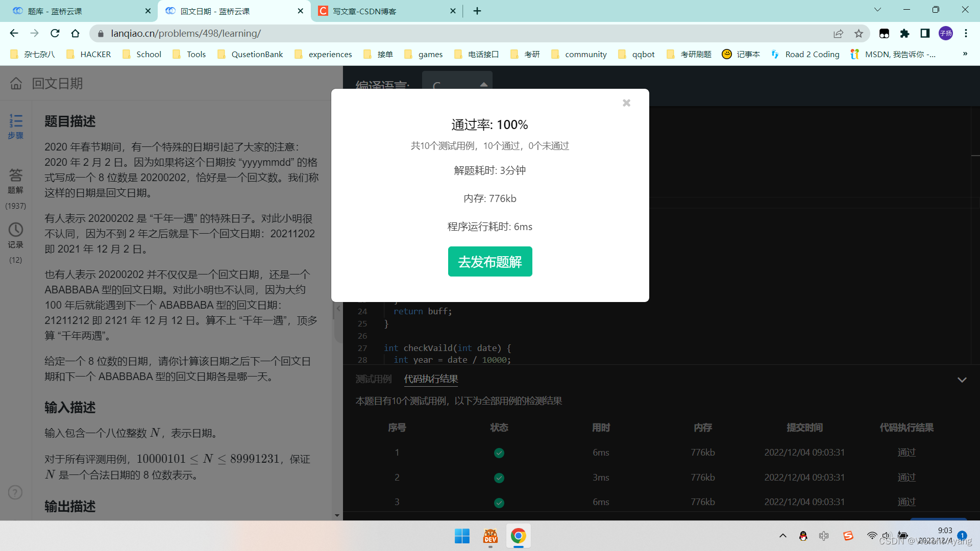Open the qqbot bookmark folder

636,54
